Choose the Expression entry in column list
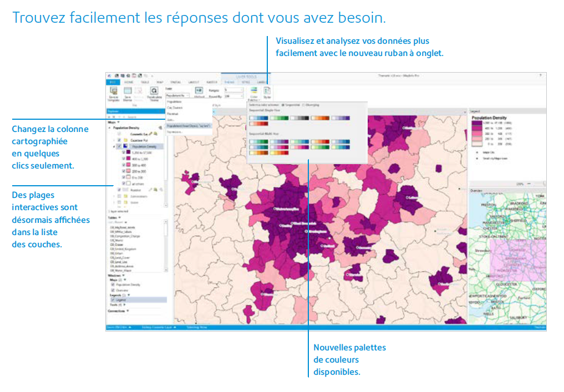The image size is (564, 392). [x=188, y=132]
